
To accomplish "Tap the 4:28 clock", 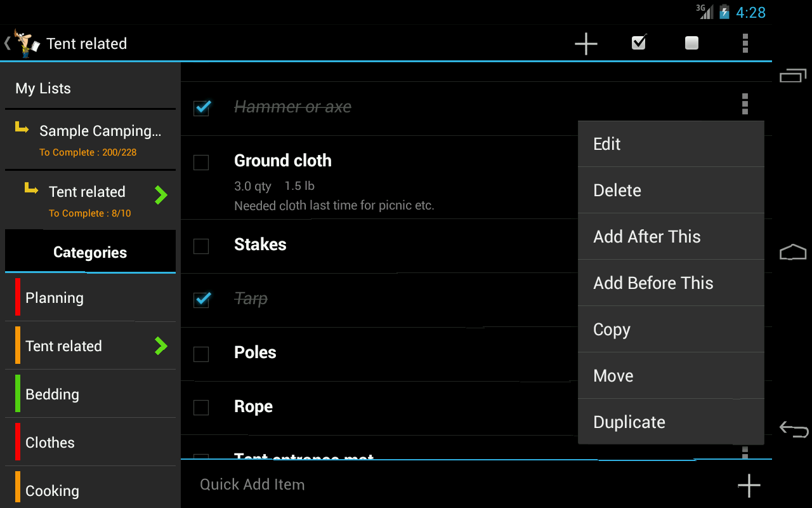I will [751, 13].
